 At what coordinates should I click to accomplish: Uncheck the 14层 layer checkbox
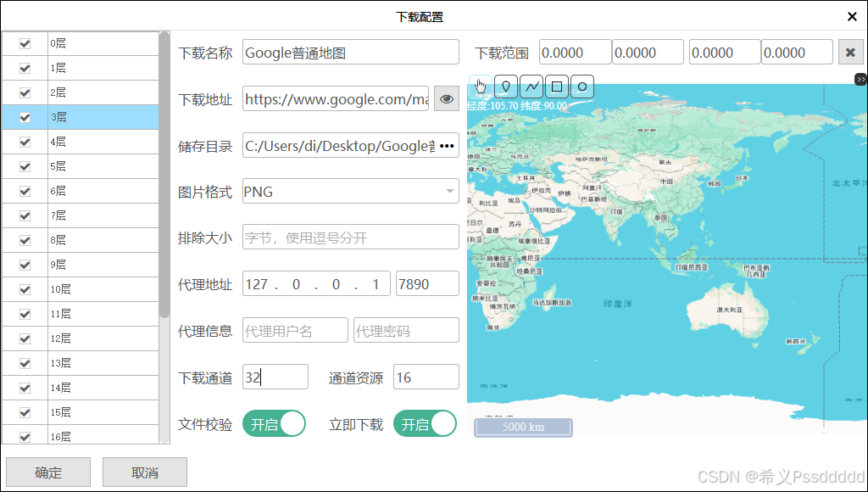pyautogui.click(x=25, y=388)
